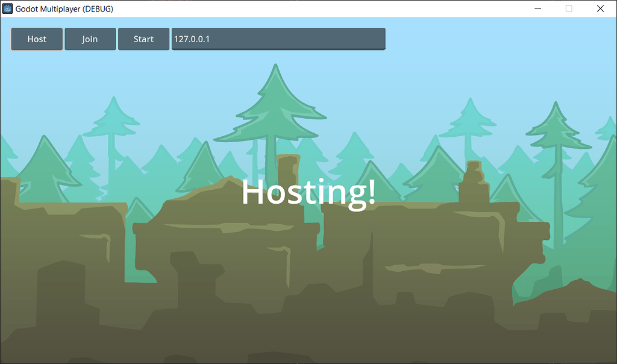Minimize the Godot Multiplayer window
This screenshot has width=617, height=364.
(x=537, y=8)
